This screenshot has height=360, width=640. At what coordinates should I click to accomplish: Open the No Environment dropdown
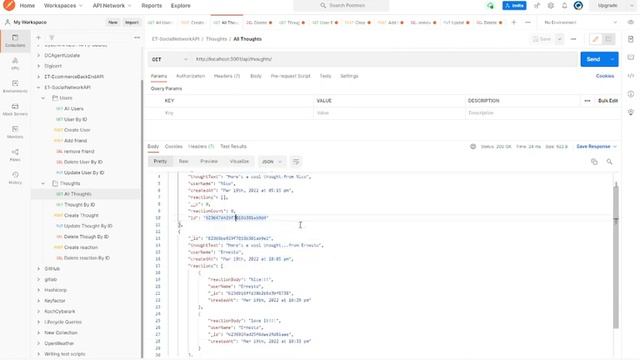[581, 22]
